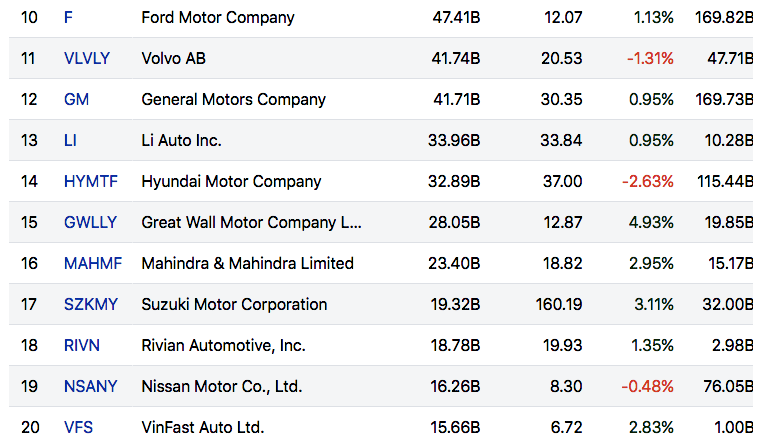Image resolution: width=769 pixels, height=445 pixels.
Task: Open the LI ticker link
Action: 70,140
